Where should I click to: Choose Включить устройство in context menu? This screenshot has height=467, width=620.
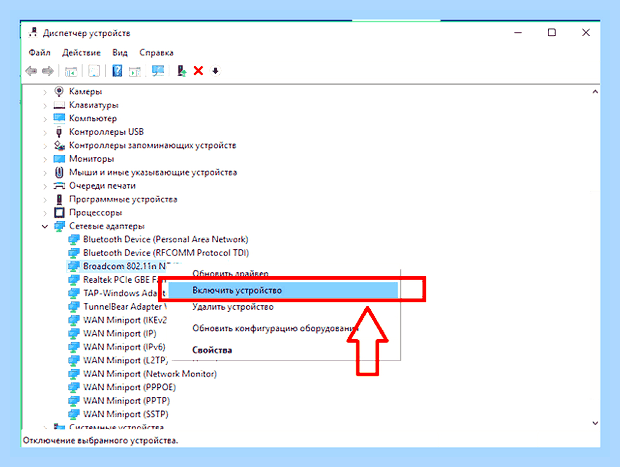(x=283, y=290)
